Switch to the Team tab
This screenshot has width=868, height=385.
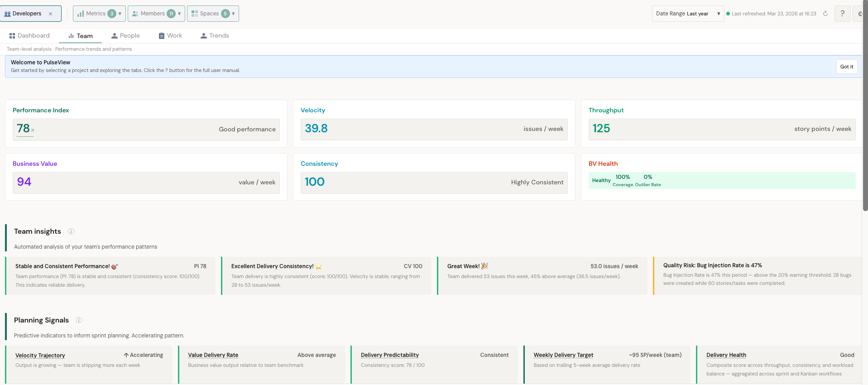pos(80,36)
